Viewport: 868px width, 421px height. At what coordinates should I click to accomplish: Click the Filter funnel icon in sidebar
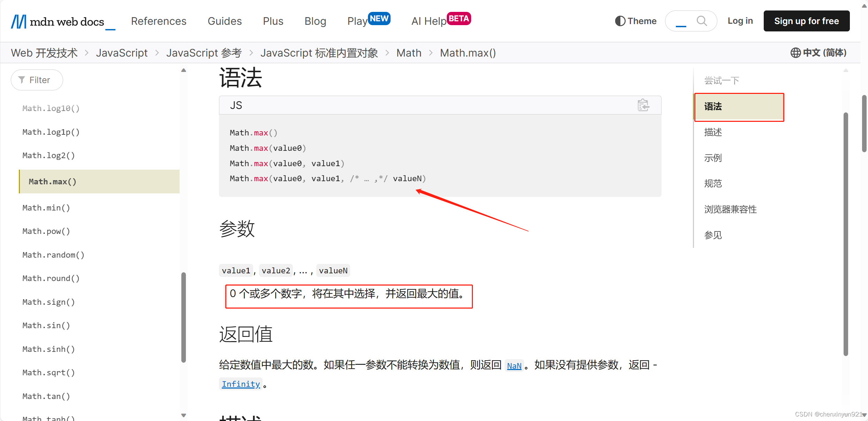[x=22, y=80]
